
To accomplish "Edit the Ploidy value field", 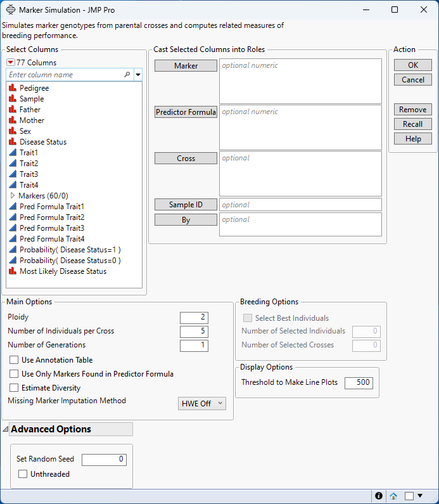I will (194, 318).
